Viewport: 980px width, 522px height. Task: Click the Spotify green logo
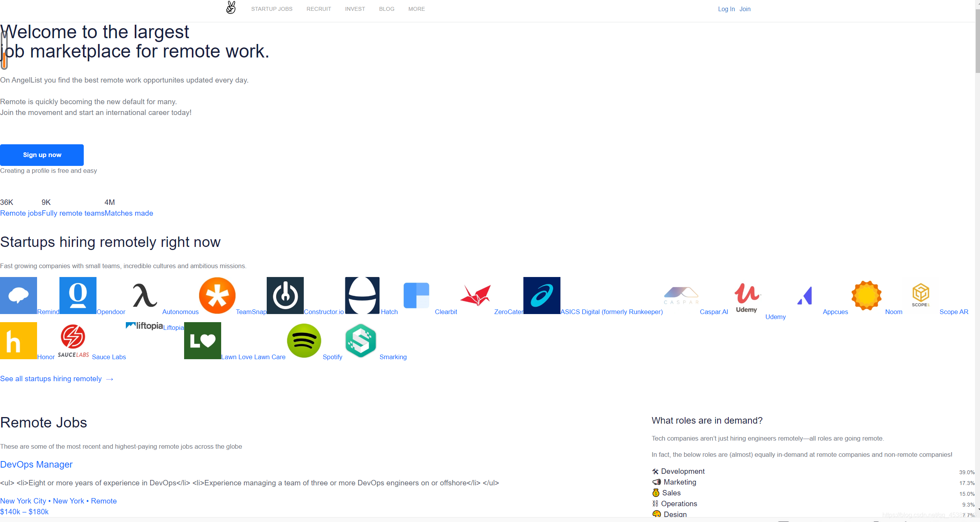click(304, 341)
